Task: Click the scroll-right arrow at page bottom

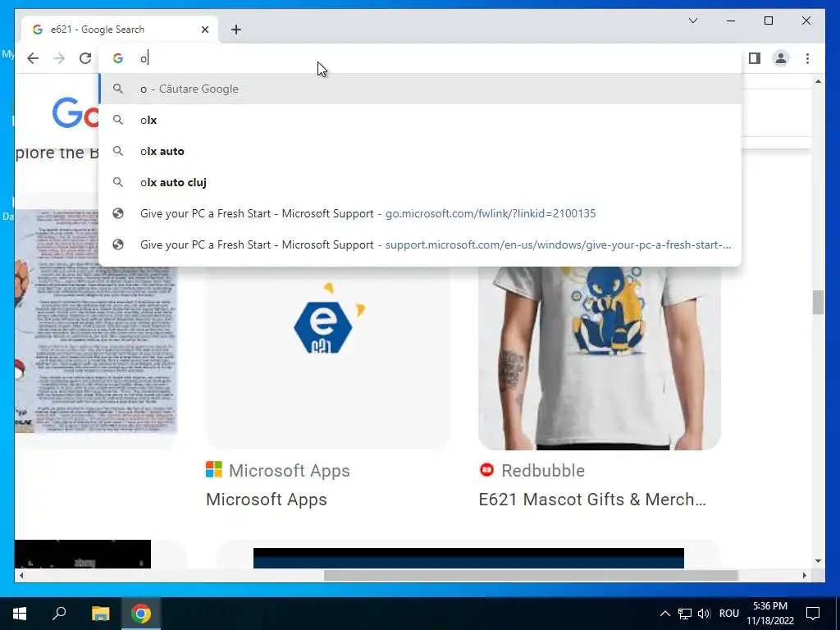Action: (x=804, y=575)
